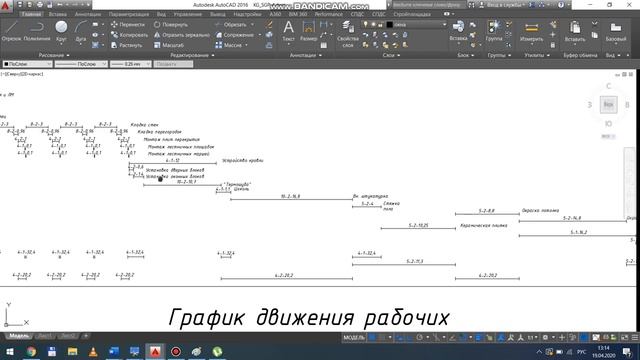Image resolution: width=640 pixels, height=360 pixels.
Task: Open the Параметризация ribbon tab
Action: 129,14
